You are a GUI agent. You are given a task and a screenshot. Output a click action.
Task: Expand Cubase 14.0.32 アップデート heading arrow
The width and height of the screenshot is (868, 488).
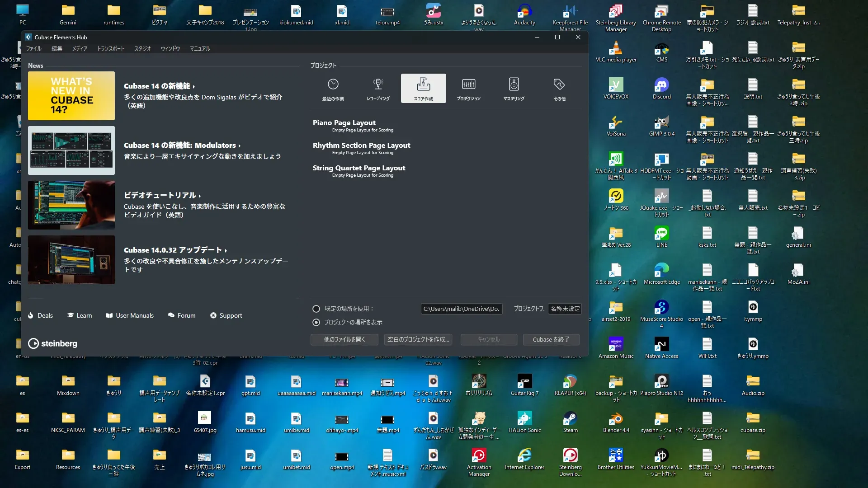226,250
